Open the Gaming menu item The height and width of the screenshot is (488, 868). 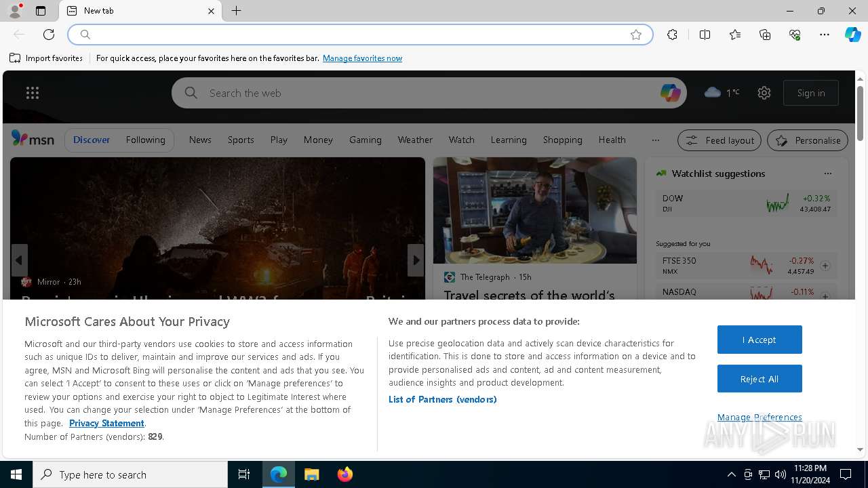pyautogui.click(x=366, y=140)
